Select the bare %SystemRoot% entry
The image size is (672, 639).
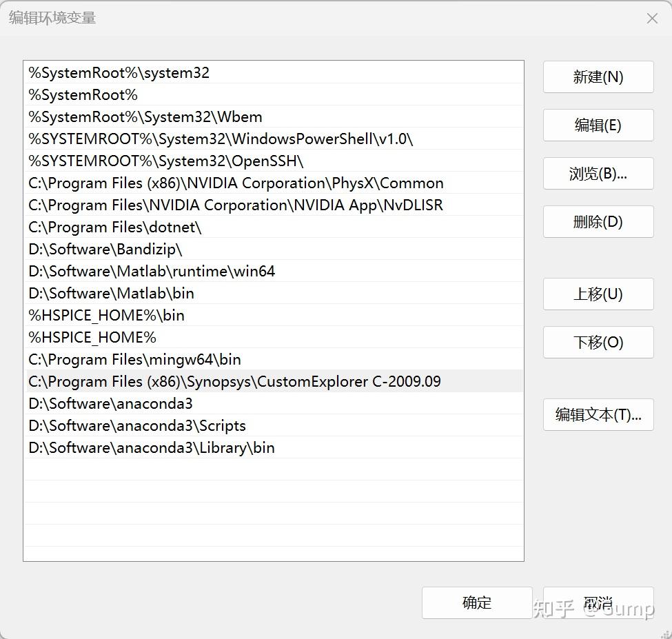tap(274, 94)
